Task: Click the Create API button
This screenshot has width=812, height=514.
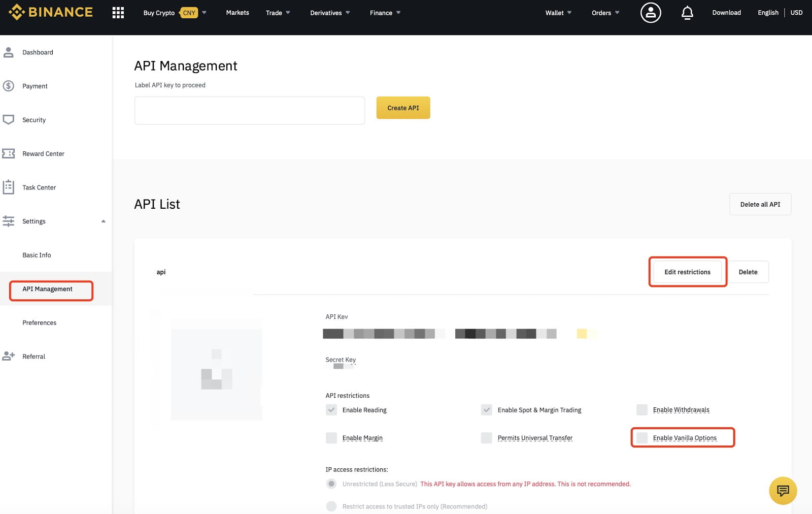Action: 403,108
